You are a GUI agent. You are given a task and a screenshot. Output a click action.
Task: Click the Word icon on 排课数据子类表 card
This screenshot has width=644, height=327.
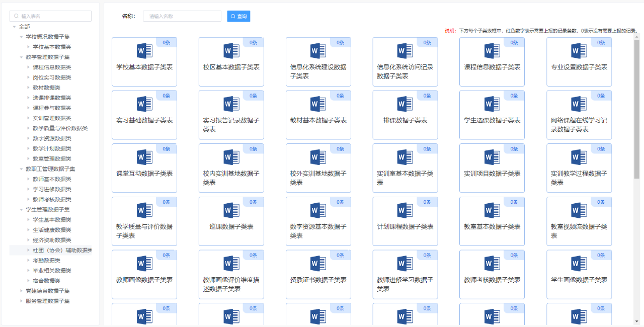click(405, 104)
